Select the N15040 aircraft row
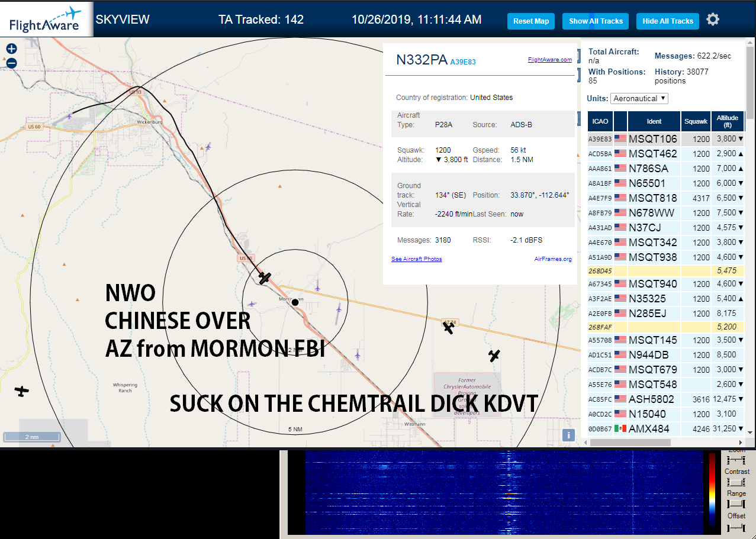The image size is (756, 539). tap(666, 414)
